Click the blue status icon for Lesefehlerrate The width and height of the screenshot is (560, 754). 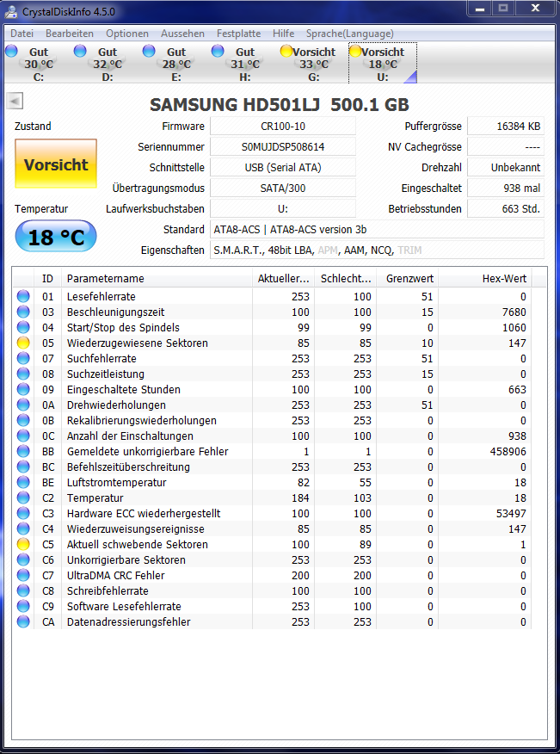coord(23,297)
